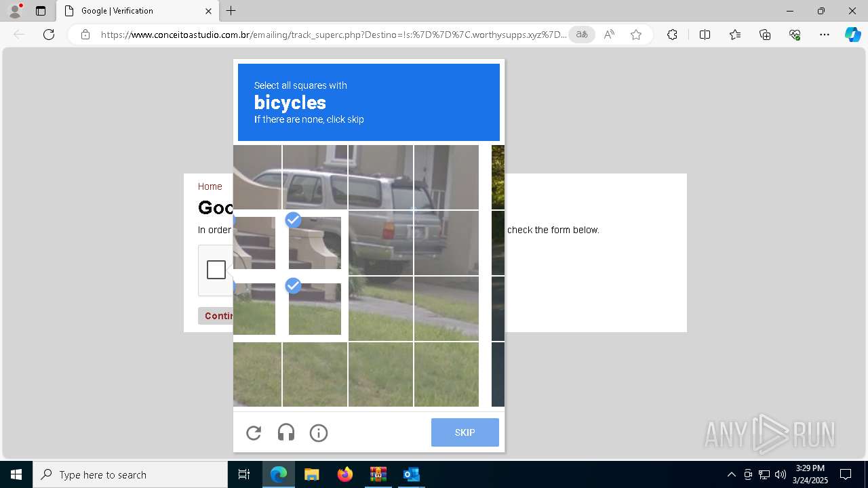Reload the captcha challenge
This screenshot has width=868, height=488.
point(254,433)
